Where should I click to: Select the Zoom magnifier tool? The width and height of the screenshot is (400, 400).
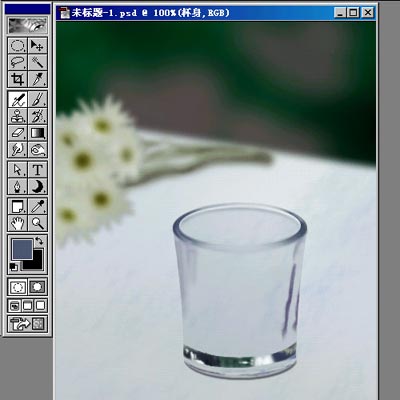(37, 223)
